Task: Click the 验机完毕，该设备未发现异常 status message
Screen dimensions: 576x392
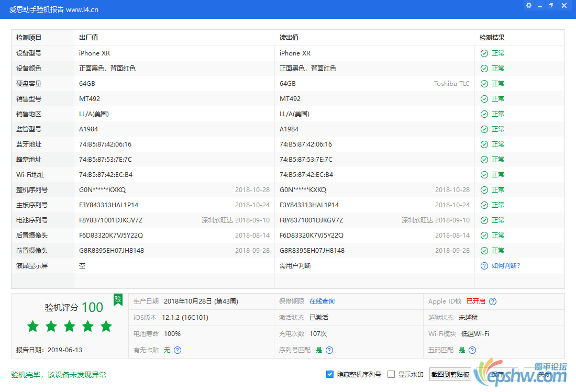Action: pos(59,375)
